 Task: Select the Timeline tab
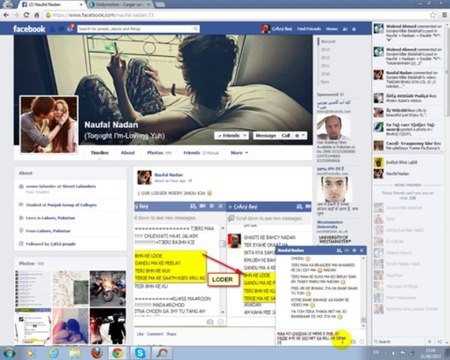click(100, 153)
